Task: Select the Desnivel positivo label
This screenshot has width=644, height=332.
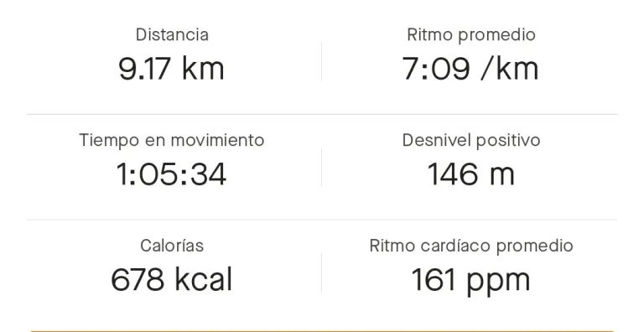Action: click(471, 140)
